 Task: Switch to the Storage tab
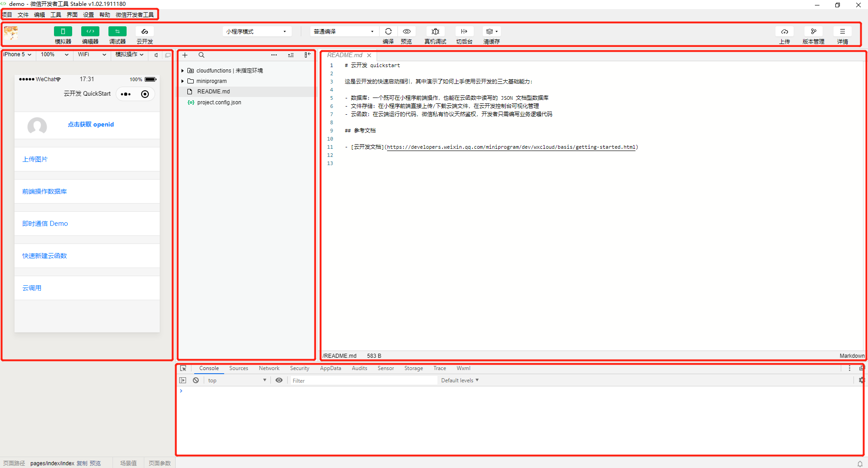click(413, 368)
